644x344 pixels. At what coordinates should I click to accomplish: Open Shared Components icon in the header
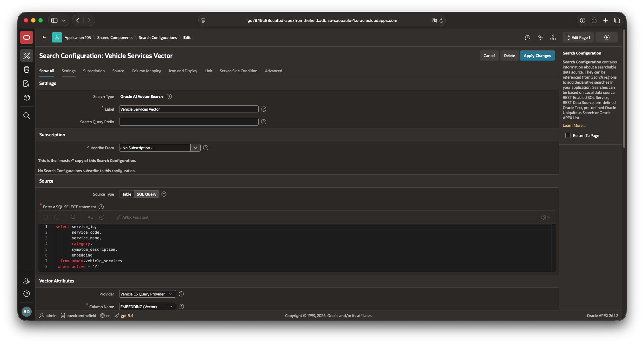tap(553, 37)
